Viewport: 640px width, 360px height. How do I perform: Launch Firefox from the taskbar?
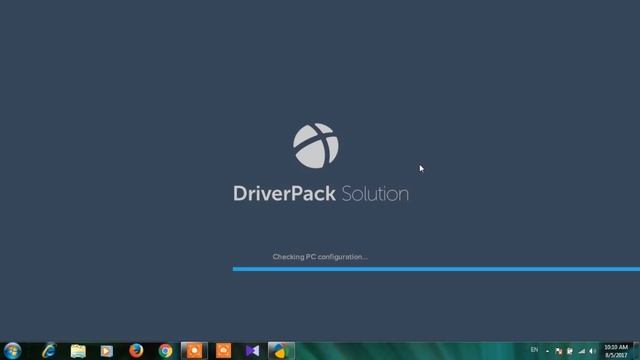pyautogui.click(x=136, y=351)
